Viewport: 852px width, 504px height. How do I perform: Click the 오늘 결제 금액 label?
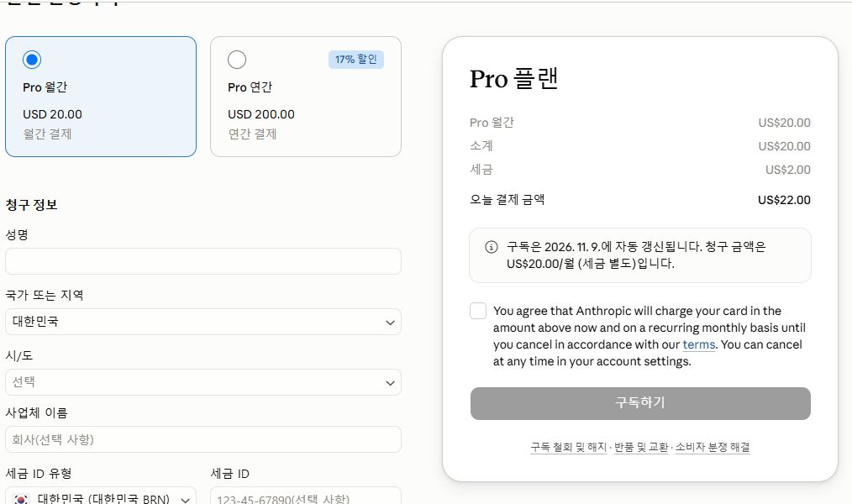click(x=507, y=200)
